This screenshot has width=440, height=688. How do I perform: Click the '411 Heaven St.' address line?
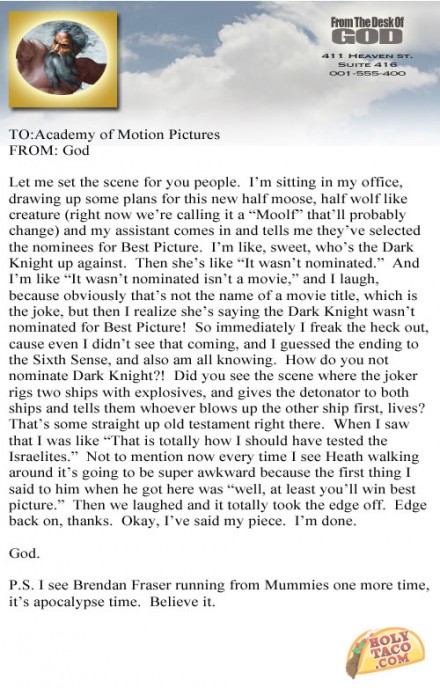pyautogui.click(x=367, y=56)
